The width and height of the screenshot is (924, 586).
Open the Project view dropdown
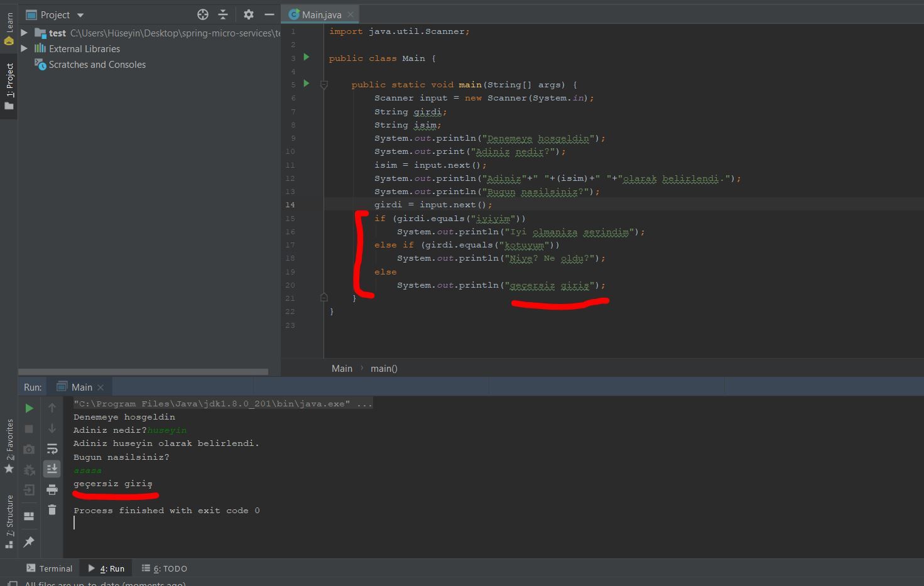coord(80,15)
